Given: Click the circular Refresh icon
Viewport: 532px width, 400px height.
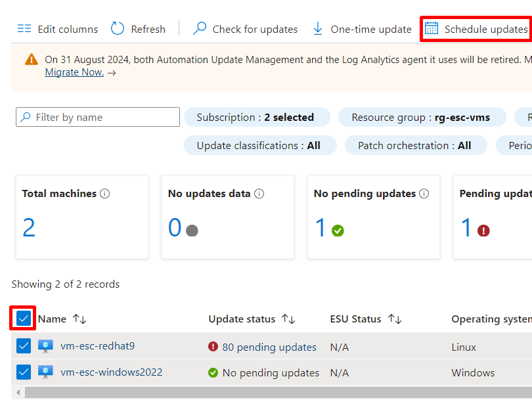Looking at the screenshot, I should click(118, 28).
